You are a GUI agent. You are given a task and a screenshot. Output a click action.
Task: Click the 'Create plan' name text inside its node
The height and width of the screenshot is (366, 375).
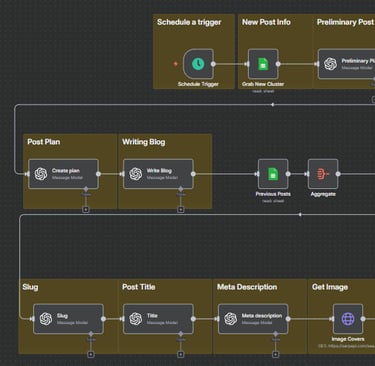[x=66, y=171]
